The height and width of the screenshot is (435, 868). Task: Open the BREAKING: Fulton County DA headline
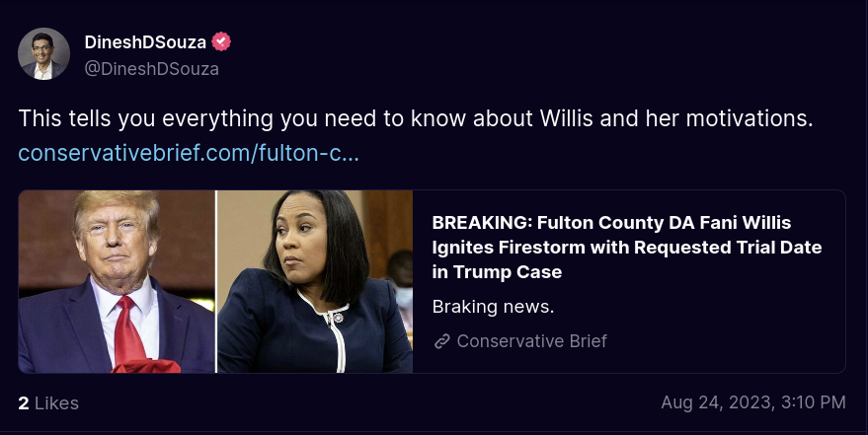coord(627,247)
